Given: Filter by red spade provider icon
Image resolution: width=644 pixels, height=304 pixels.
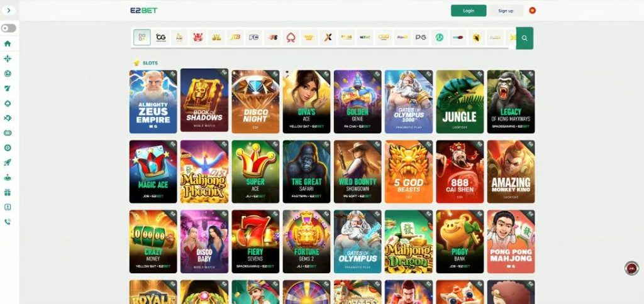Looking at the screenshot, I should tap(291, 37).
